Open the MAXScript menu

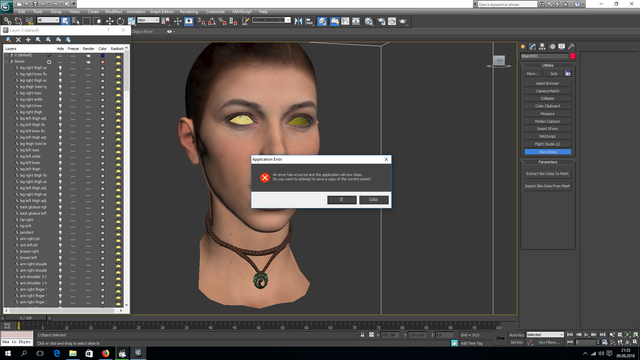pyautogui.click(x=242, y=11)
